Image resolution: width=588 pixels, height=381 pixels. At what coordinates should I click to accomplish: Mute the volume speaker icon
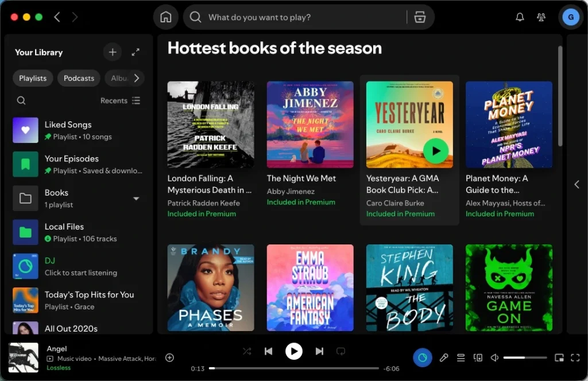(494, 358)
